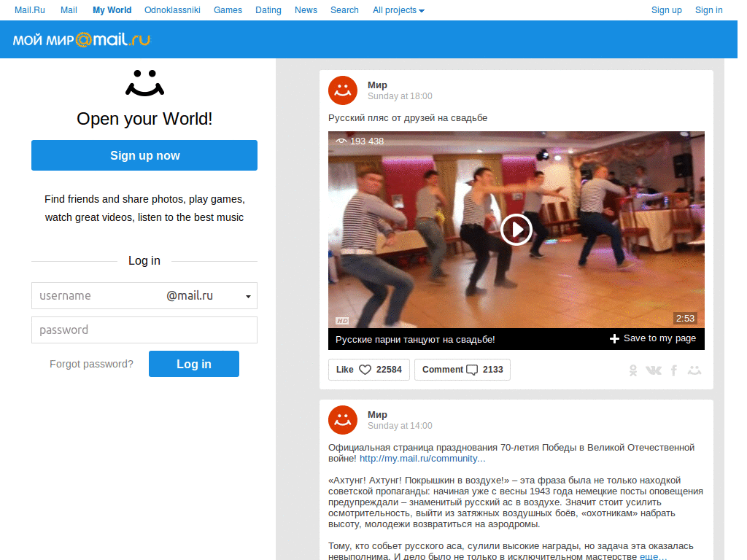Click Forgot password? link
747x560 pixels.
pyautogui.click(x=91, y=364)
